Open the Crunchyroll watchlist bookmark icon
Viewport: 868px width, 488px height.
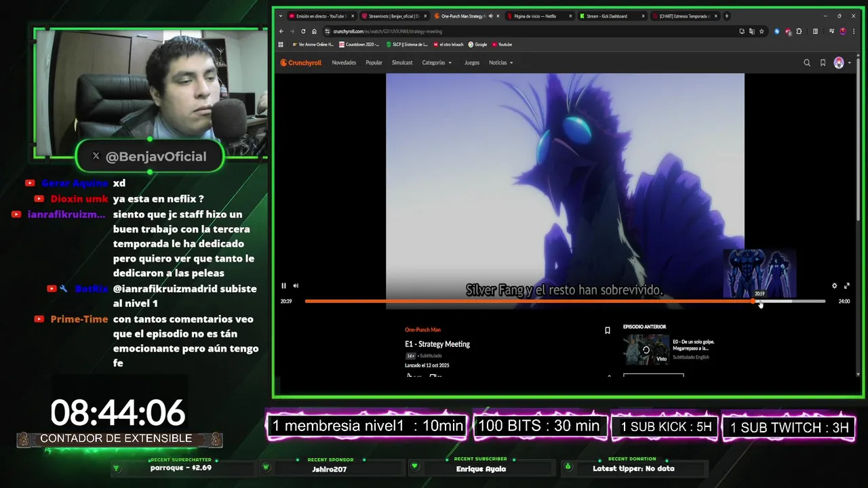[x=823, y=62]
